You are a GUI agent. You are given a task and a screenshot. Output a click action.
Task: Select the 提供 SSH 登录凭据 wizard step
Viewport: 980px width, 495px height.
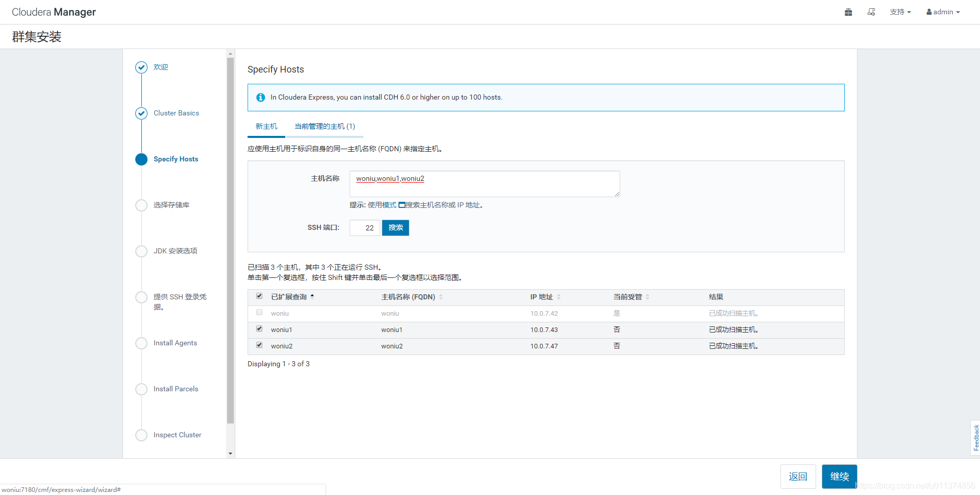click(180, 302)
